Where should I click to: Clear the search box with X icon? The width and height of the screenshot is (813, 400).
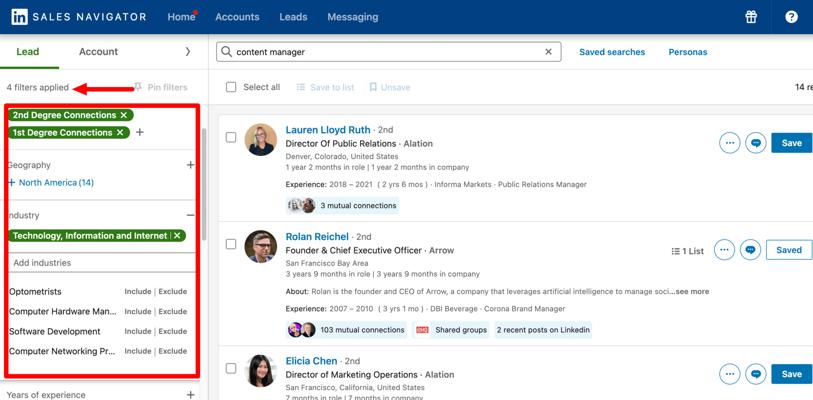(548, 52)
